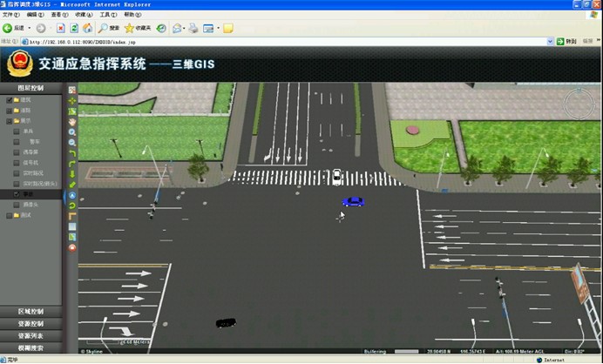This screenshot has width=603, height=364.
Task: Open the History clock icon
Action: (x=161, y=28)
